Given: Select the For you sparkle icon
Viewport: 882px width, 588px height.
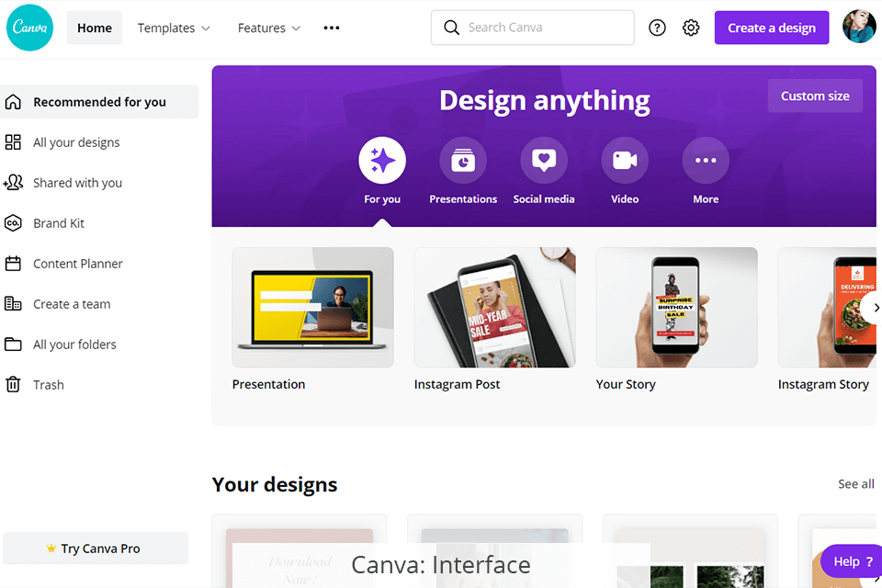Looking at the screenshot, I should [382, 161].
